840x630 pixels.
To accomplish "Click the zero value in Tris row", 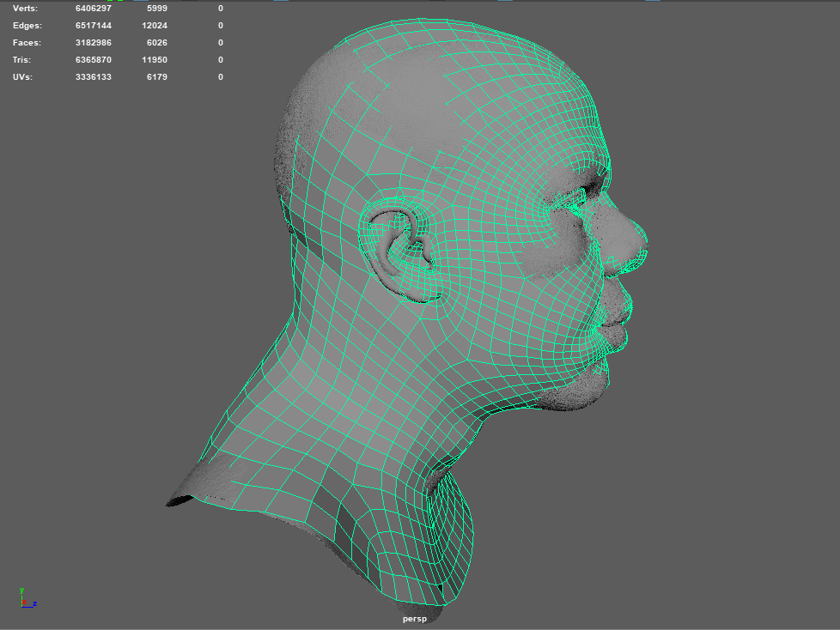I will pos(220,60).
